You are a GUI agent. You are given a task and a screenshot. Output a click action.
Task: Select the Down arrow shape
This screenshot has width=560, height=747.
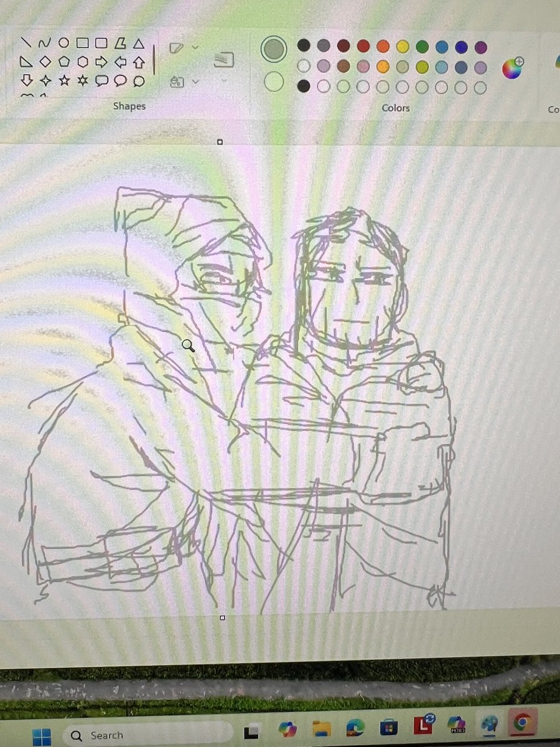[26, 80]
